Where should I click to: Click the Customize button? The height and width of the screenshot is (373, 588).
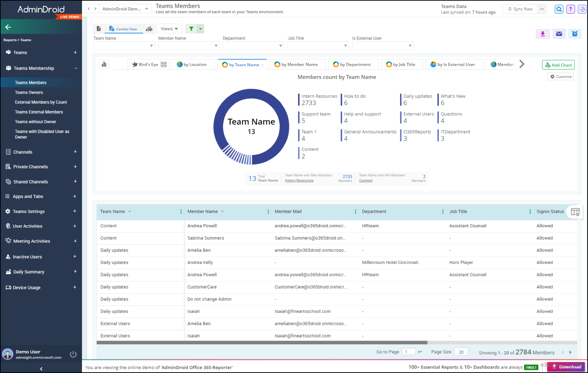point(561,76)
